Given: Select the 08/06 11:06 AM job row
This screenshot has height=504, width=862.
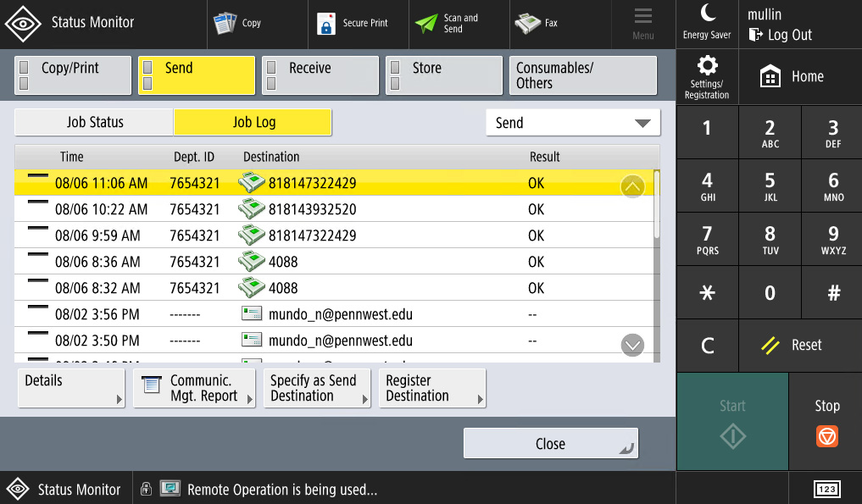Looking at the screenshot, I should click(334, 182).
